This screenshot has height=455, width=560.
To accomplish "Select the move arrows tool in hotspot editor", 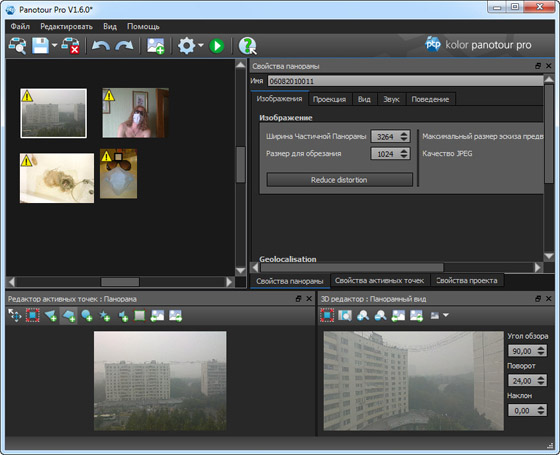I will [x=15, y=315].
